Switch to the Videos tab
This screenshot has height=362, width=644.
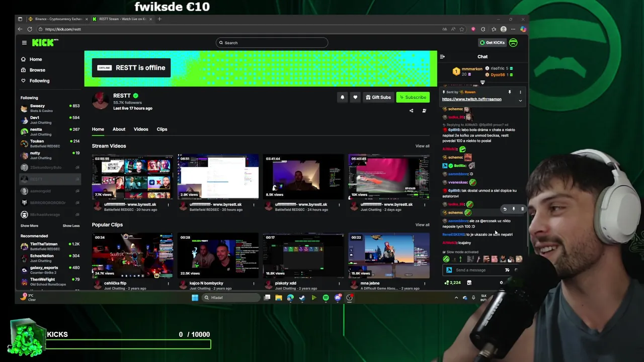(x=141, y=129)
